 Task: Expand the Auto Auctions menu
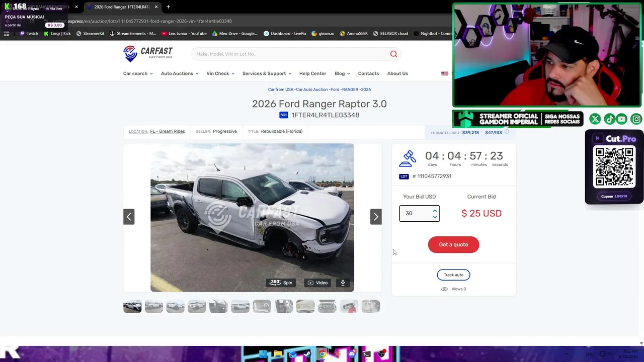180,73
